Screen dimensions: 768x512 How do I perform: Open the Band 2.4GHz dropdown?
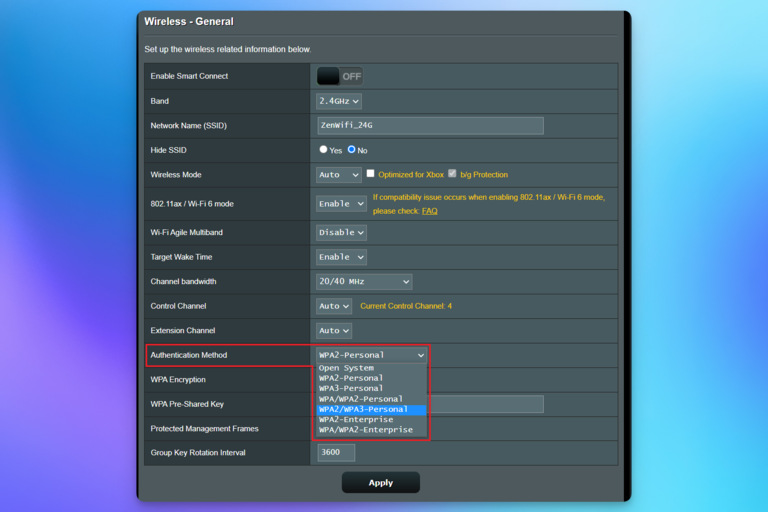[x=338, y=101]
